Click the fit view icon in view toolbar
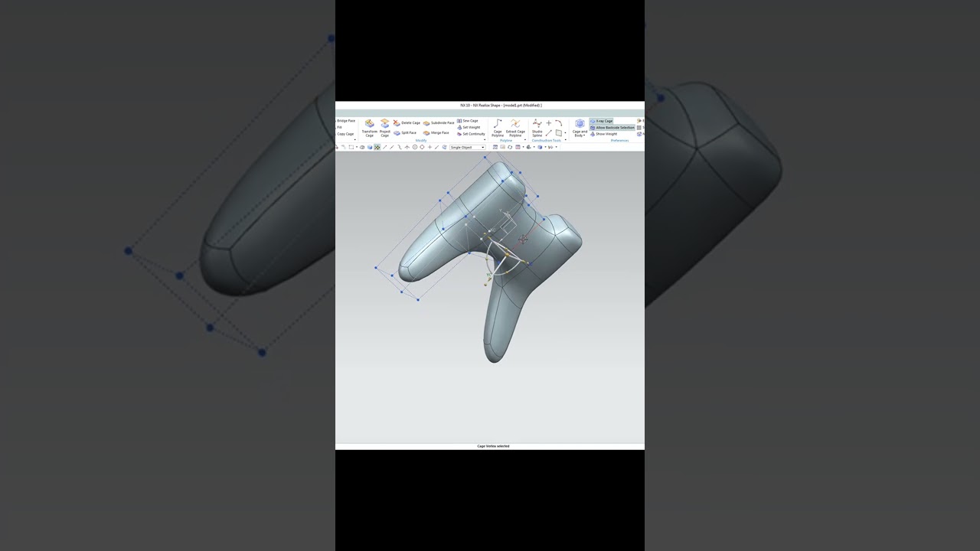 (x=495, y=147)
